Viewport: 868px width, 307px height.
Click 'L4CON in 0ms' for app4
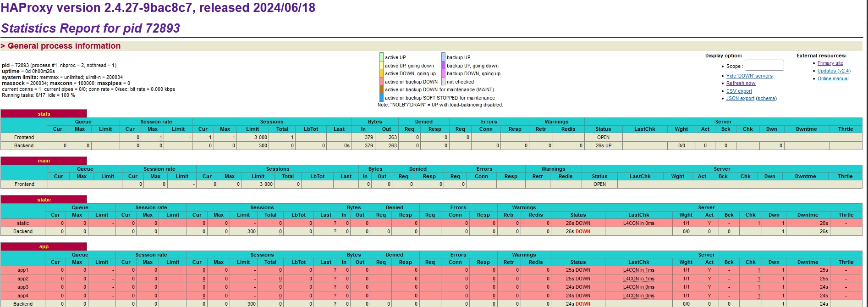click(638, 296)
